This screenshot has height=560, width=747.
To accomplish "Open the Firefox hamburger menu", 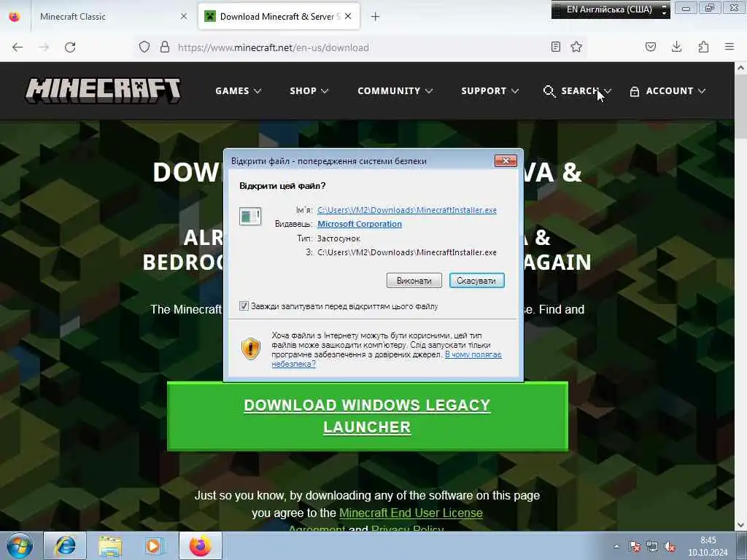I will pos(729,47).
